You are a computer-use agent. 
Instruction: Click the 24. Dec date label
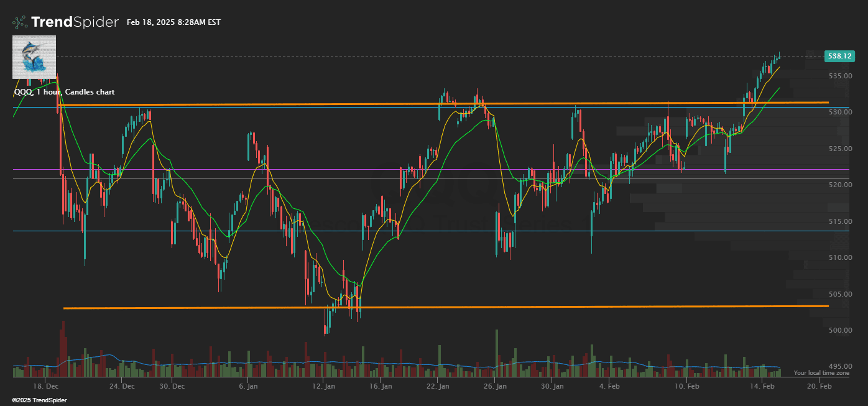pos(121,386)
